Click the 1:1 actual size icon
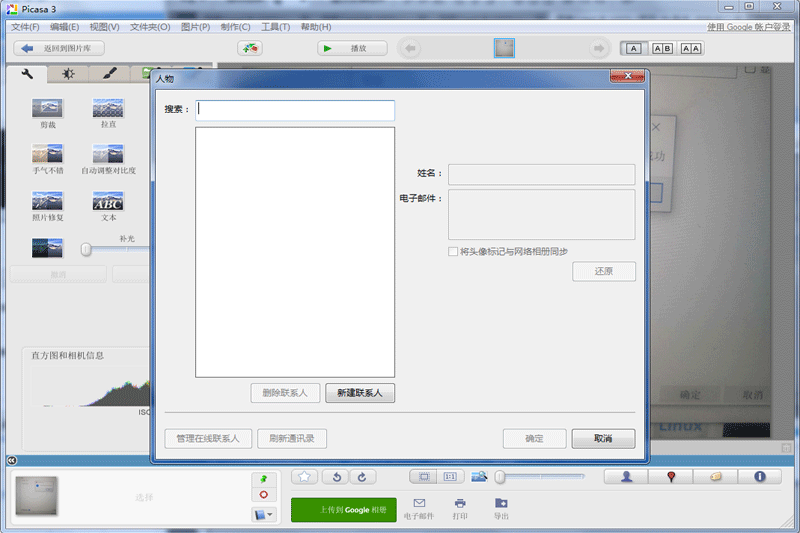 450,477
